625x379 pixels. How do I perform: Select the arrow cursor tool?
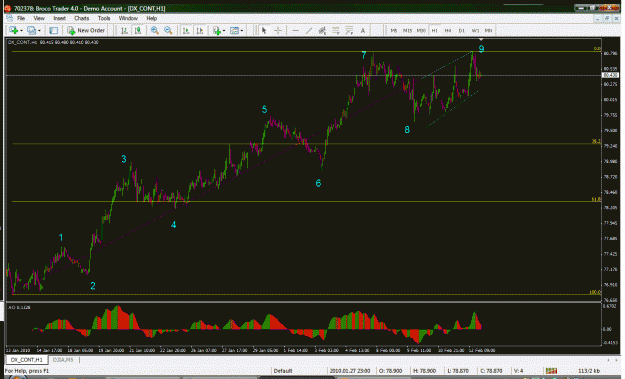click(263, 30)
